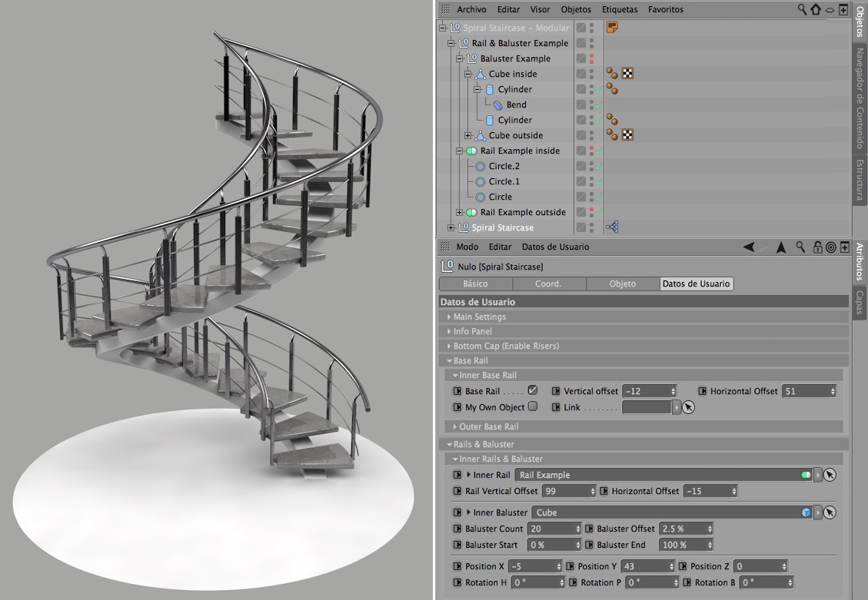Toggle the green enable checkmark for Bend
Viewport: 868px width, 600px height.
(x=597, y=107)
